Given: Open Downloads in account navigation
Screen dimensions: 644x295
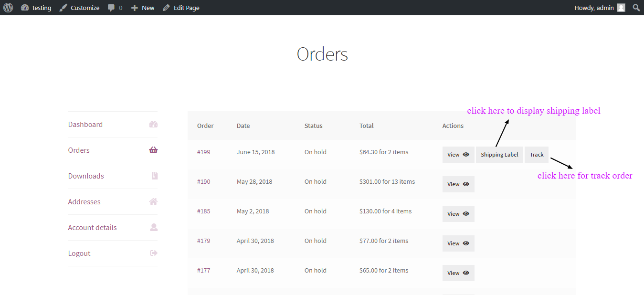Looking at the screenshot, I should [86, 176].
